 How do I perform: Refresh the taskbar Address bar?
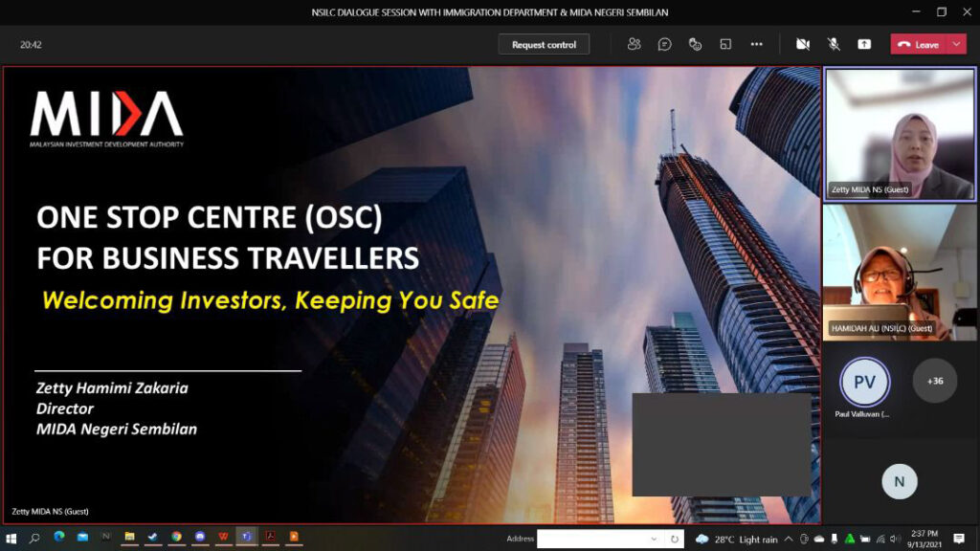675,539
